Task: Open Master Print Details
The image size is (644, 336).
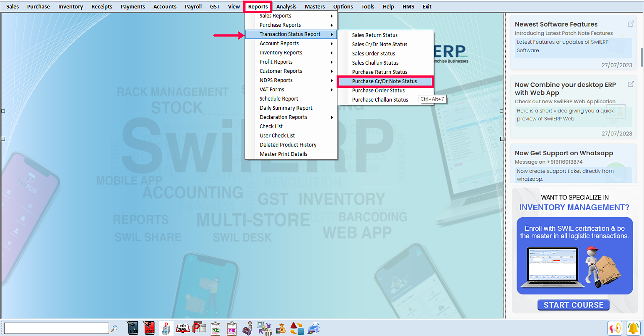Action: tap(291, 154)
